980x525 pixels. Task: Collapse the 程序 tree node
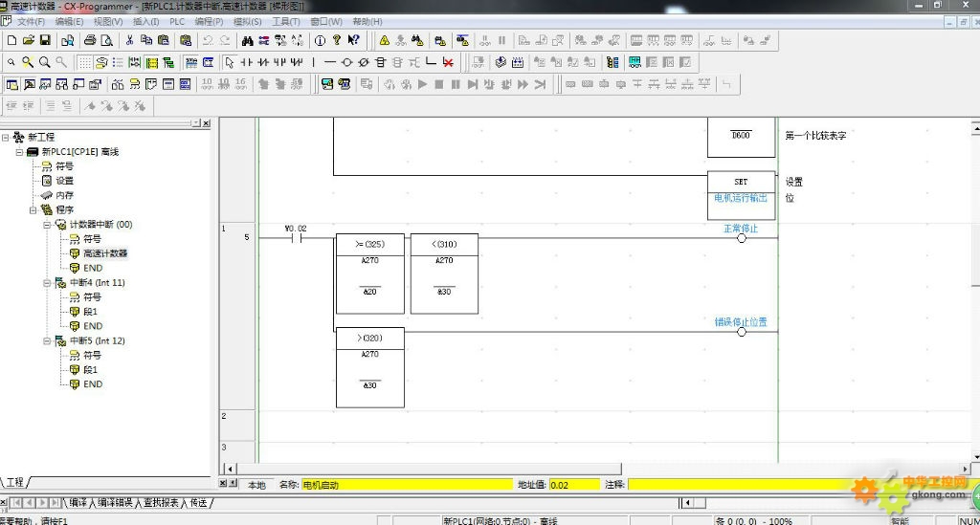[x=33, y=209]
